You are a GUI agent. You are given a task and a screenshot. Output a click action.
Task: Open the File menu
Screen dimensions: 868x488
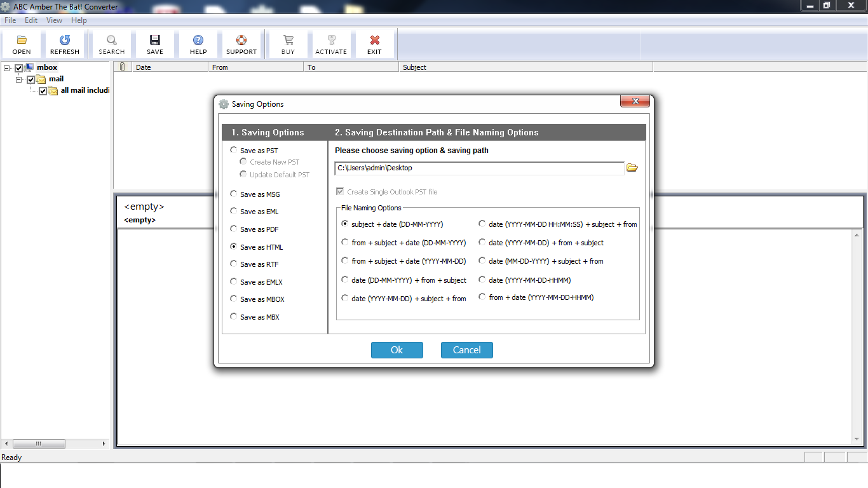[x=10, y=20]
